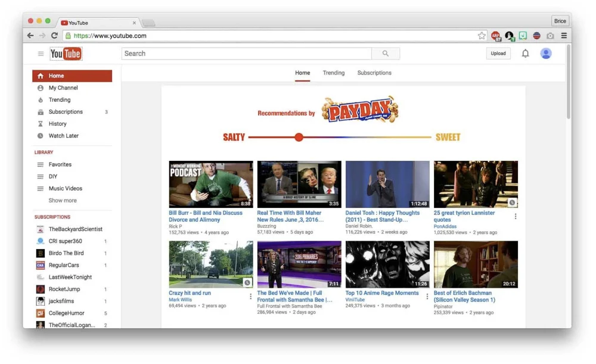Click the green padlock in address bar

point(68,36)
